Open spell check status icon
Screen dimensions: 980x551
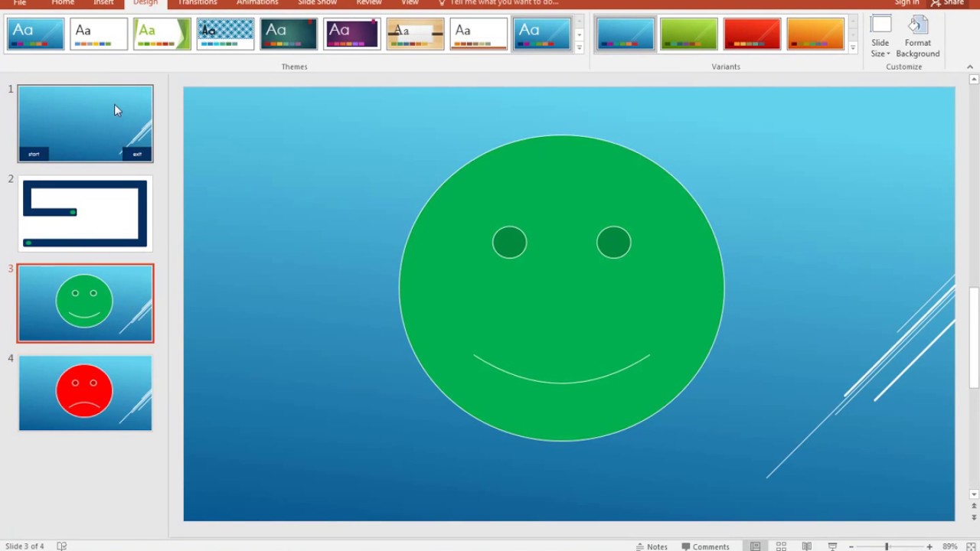coord(61,546)
